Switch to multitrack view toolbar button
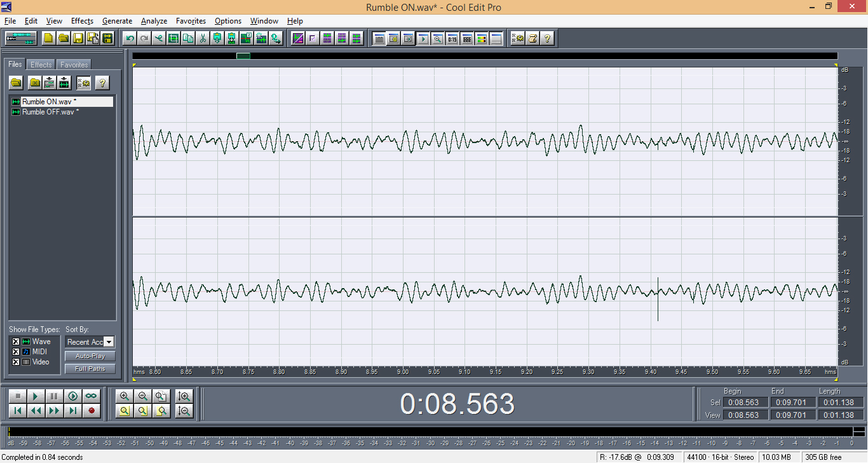Viewport: 868px width, 463px height. (21, 38)
